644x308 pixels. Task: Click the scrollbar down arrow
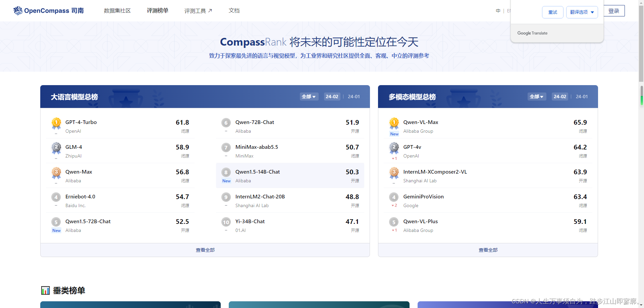pyautogui.click(x=641, y=305)
